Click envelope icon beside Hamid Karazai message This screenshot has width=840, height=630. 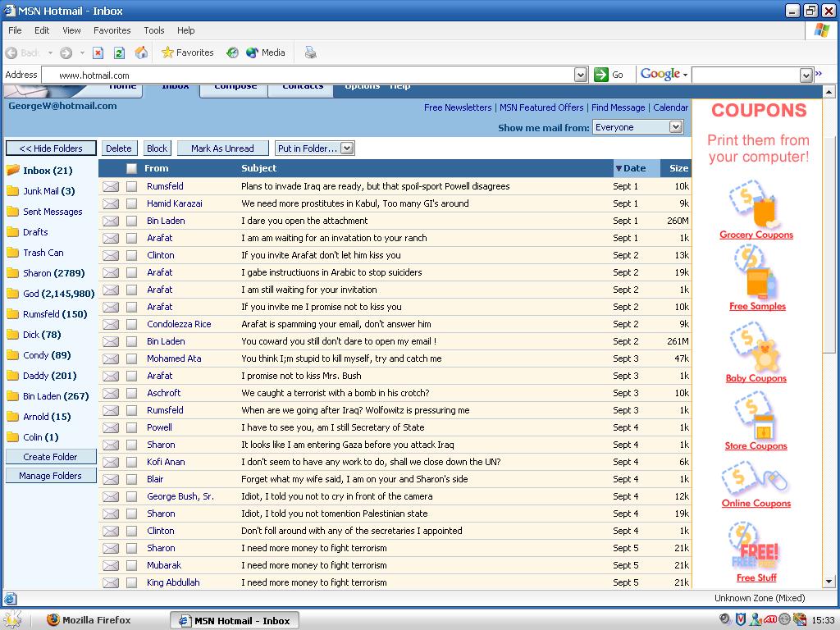(111, 203)
